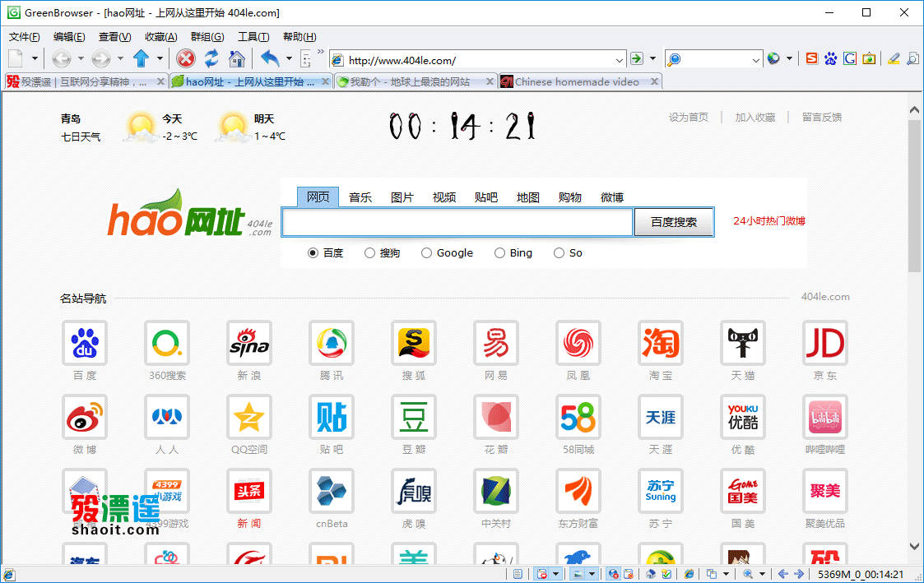Click the Stop loading red X toolbar icon
The image size is (924, 583).
[186, 59]
